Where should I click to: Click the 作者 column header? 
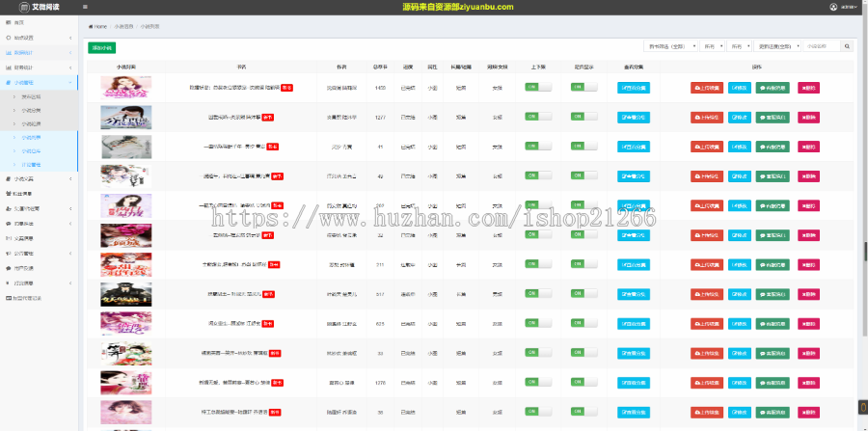tap(341, 67)
